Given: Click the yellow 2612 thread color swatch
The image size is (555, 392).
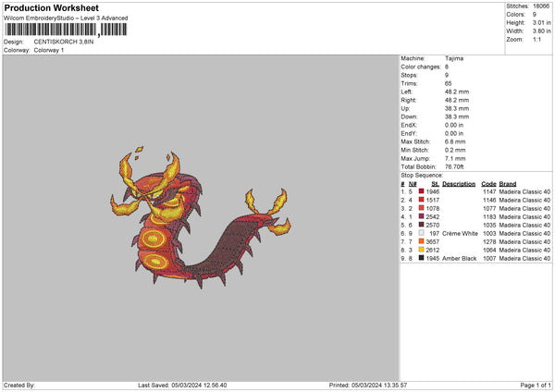Looking at the screenshot, I should point(421,250).
